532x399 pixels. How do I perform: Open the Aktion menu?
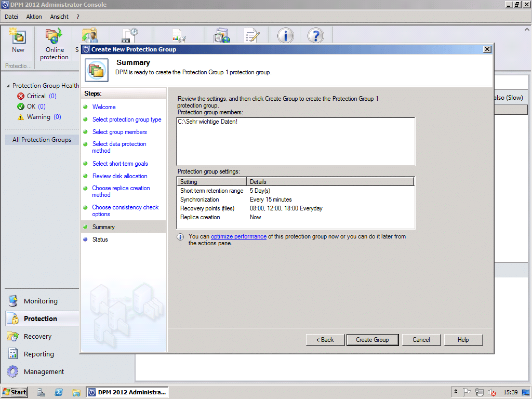pyautogui.click(x=34, y=17)
